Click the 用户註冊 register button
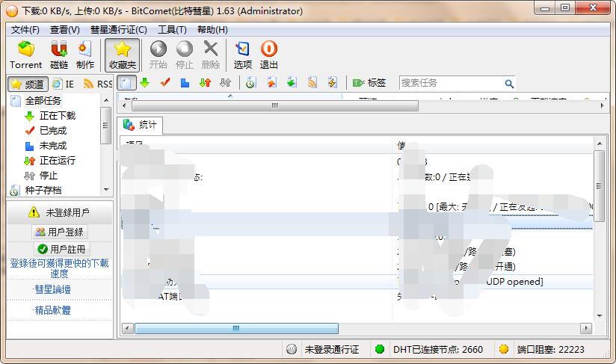This screenshot has width=616, height=364. pyautogui.click(x=62, y=250)
